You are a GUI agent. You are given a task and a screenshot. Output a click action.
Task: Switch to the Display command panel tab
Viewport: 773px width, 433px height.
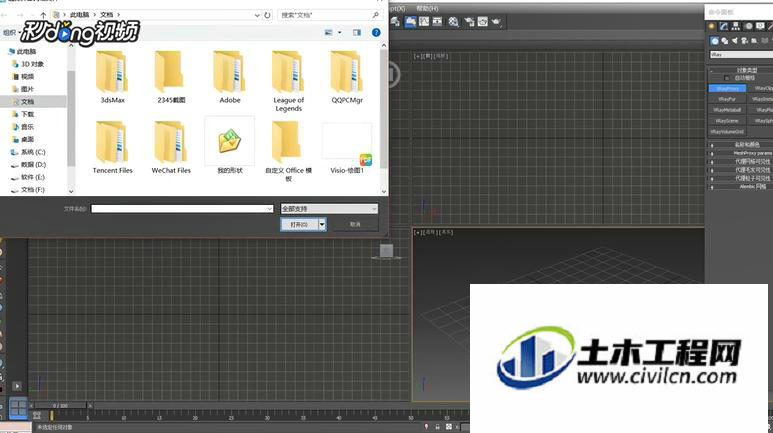point(761,26)
